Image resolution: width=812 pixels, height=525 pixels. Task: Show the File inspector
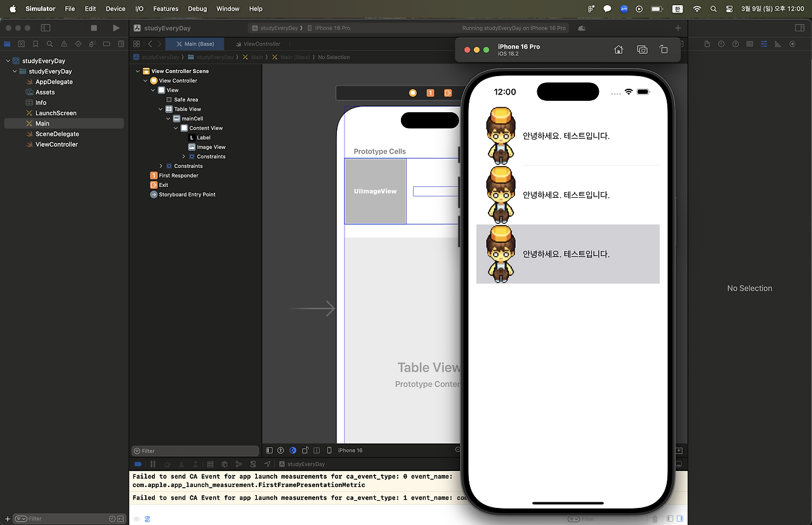(708, 44)
